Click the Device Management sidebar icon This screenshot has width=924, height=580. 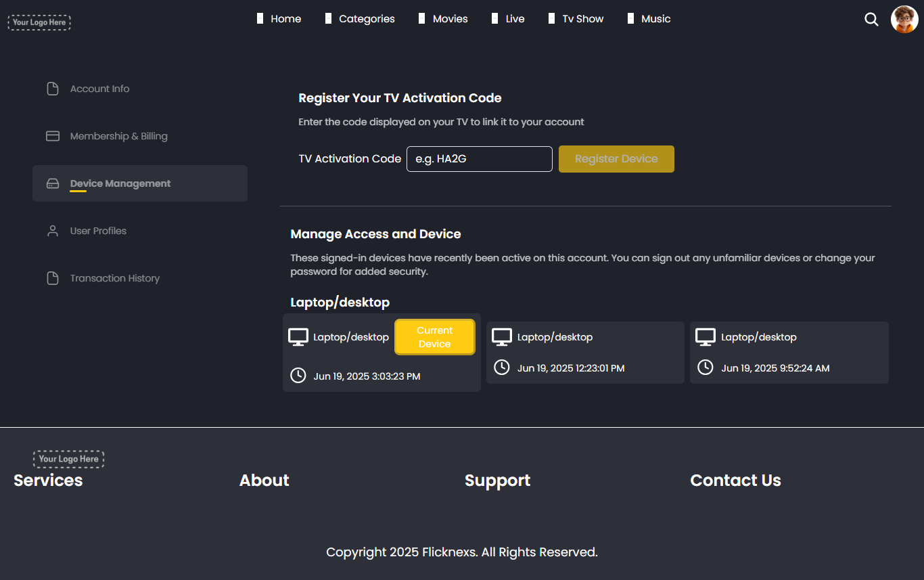tap(53, 183)
